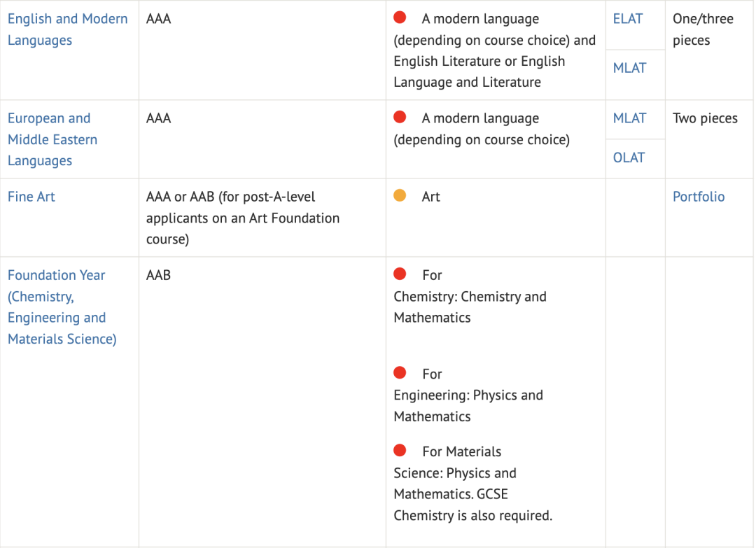756x548 pixels.
Task: Open European and Middle Eastern Languages link
Action: (x=52, y=139)
